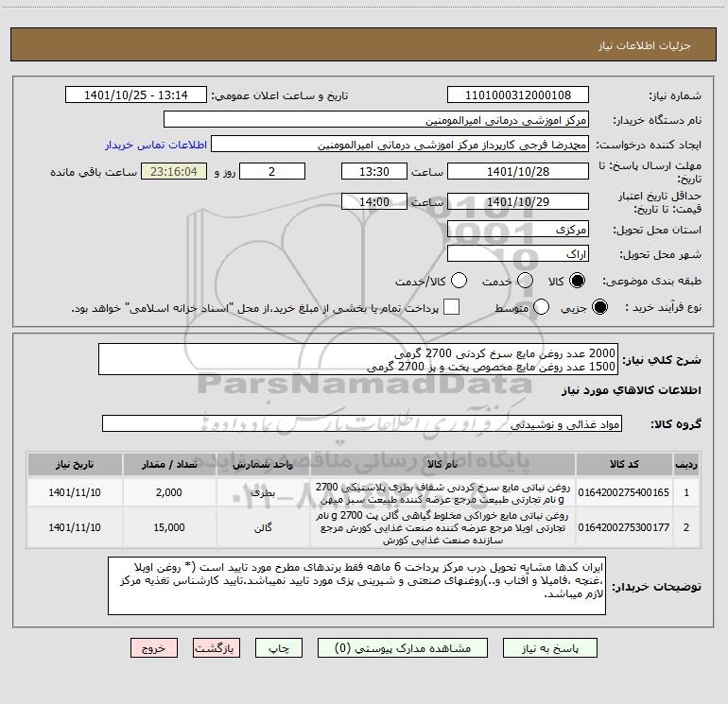The height and width of the screenshot is (704, 728).
Task: Click the بازگشت back button
Action: coord(217,648)
